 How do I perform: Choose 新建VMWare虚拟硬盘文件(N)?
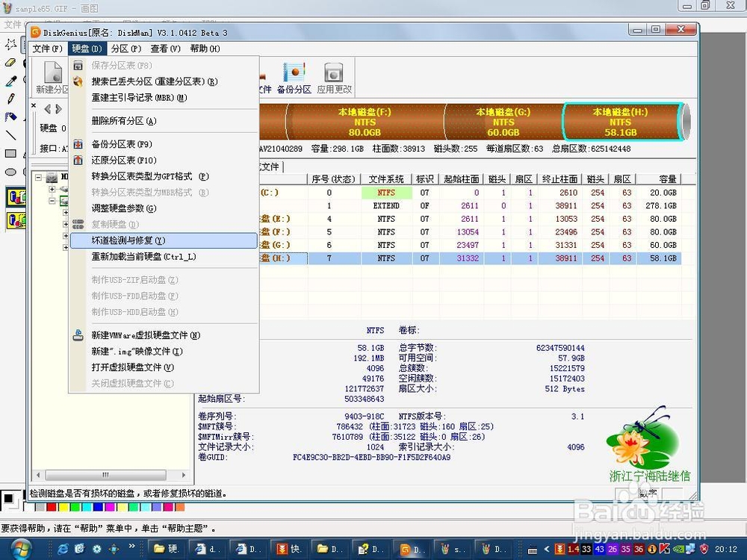164,335
